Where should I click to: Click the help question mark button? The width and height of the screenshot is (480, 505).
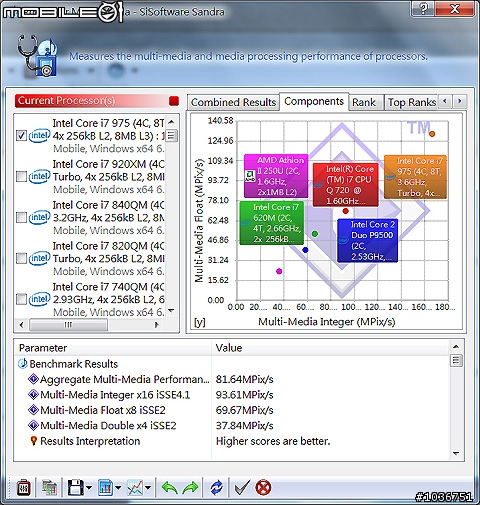click(423, 8)
